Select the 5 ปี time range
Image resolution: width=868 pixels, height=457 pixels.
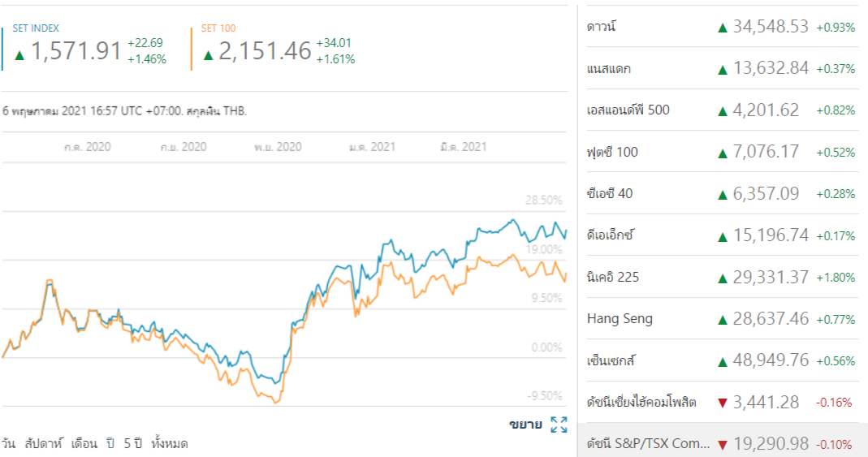pyautogui.click(x=132, y=443)
